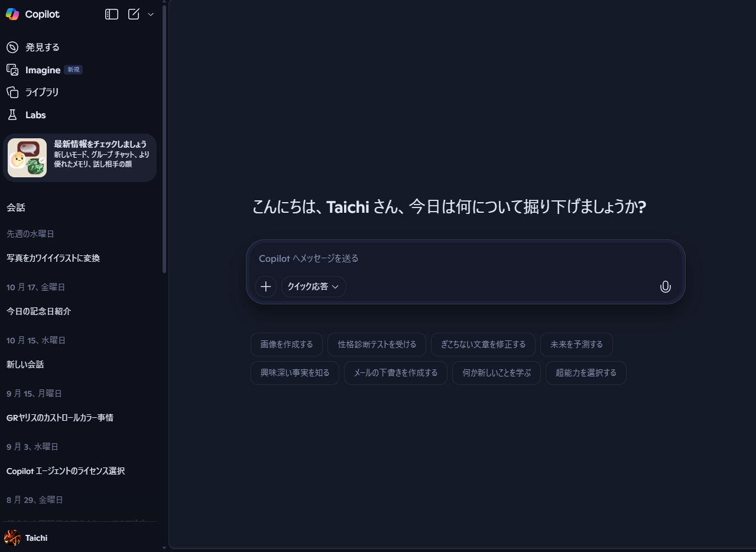The image size is (756, 552).
Task: Open the Labs flask icon
Action: tap(12, 115)
